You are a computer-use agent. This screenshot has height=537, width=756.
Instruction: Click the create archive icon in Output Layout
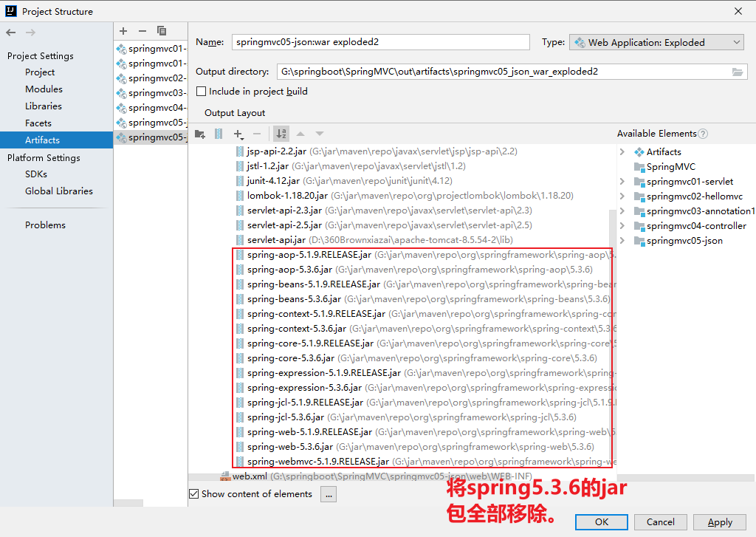click(x=218, y=134)
